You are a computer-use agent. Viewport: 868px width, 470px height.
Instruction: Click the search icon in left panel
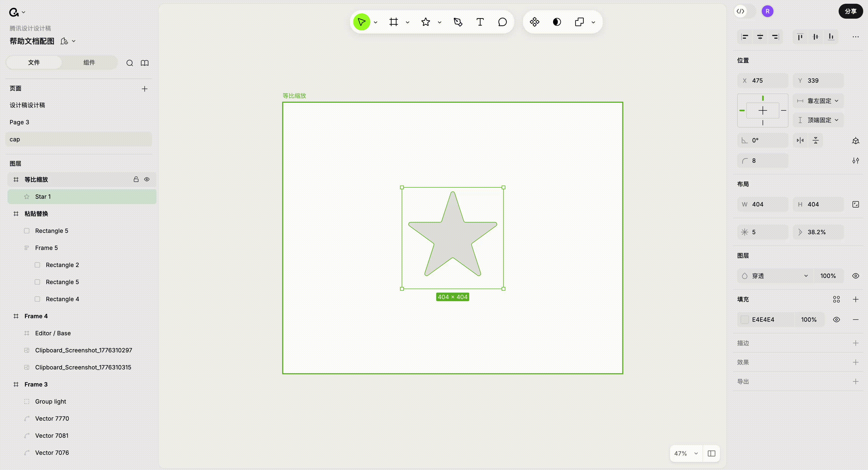(129, 63)
